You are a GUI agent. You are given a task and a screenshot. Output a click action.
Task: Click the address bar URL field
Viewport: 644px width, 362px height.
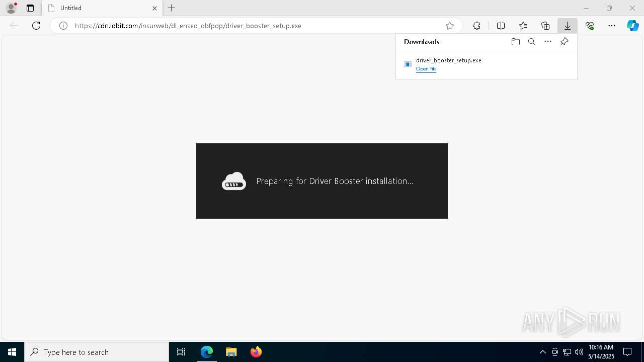[257, 26]
